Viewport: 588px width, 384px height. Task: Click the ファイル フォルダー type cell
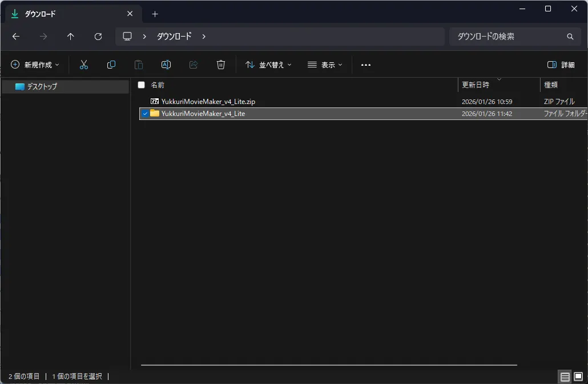(x=566, y=114)
